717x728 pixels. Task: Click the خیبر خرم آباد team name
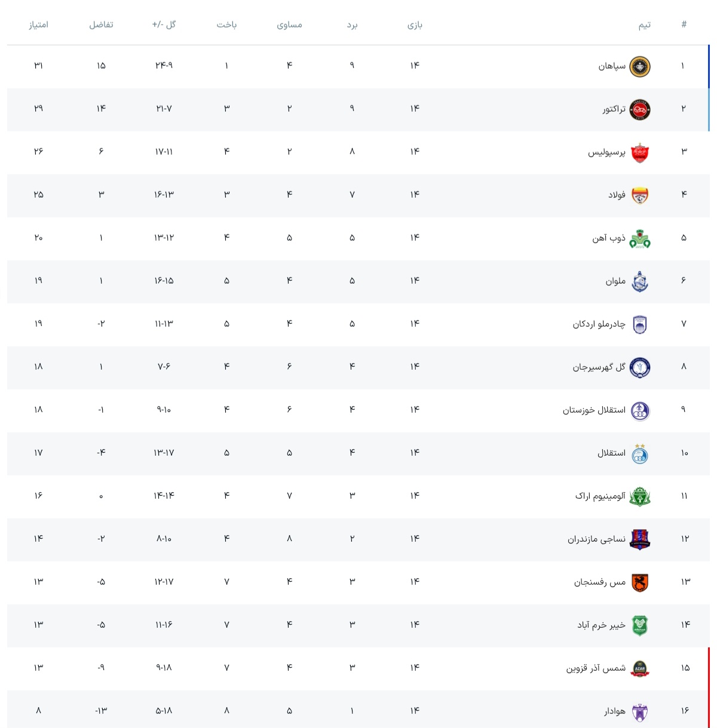tap(601, 625)
